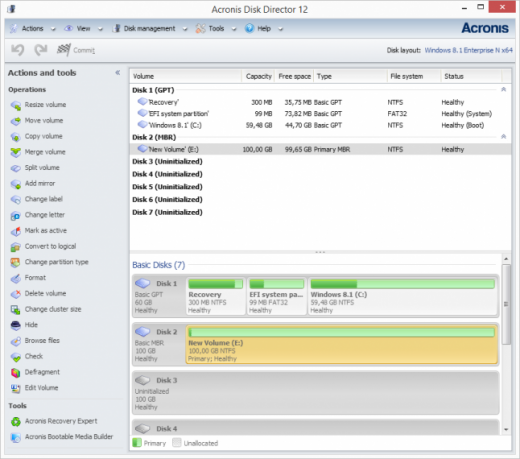Click the Defragment icon

tap(16, 372)
